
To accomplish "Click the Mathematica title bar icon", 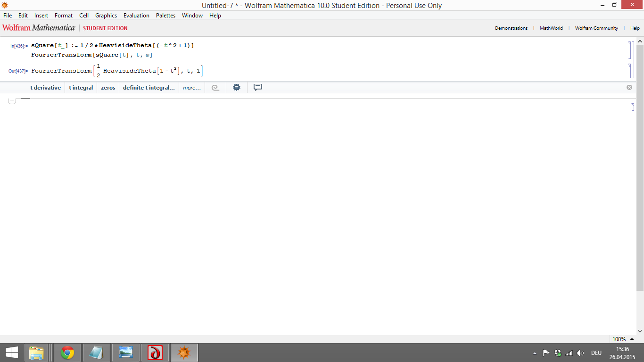I will pyautogui.click(x=5, y=5).
